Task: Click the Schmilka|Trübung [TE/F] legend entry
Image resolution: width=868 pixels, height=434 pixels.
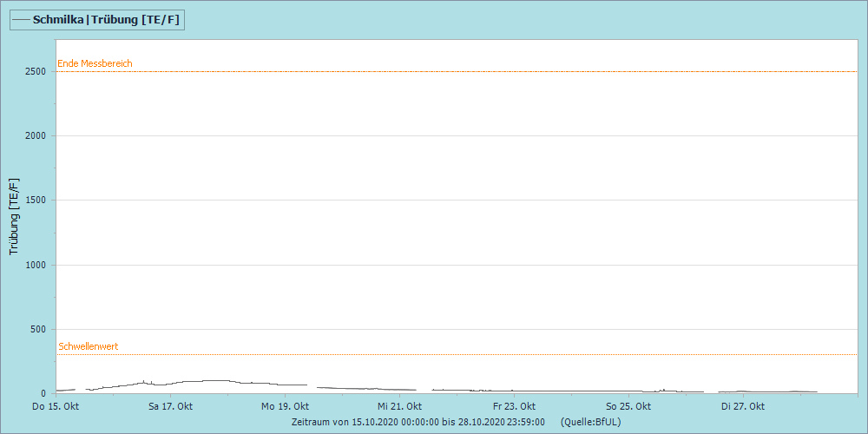Action: [97, 20]
